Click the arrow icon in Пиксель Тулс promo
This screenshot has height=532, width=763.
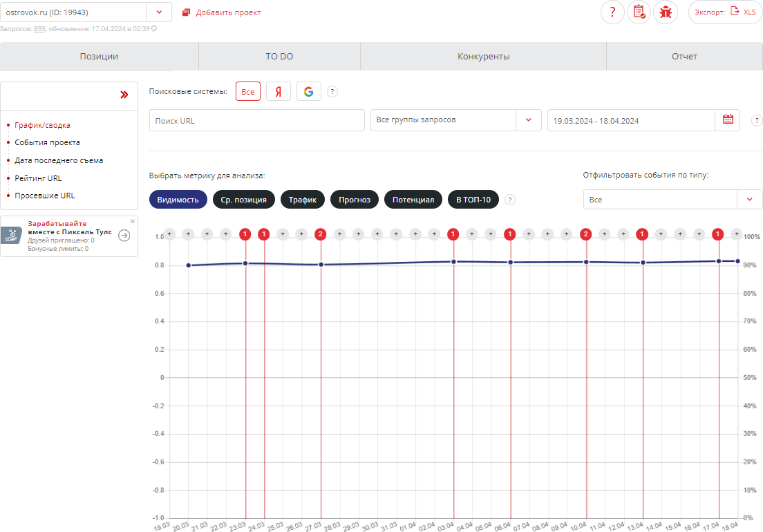(x=124, y=236)
